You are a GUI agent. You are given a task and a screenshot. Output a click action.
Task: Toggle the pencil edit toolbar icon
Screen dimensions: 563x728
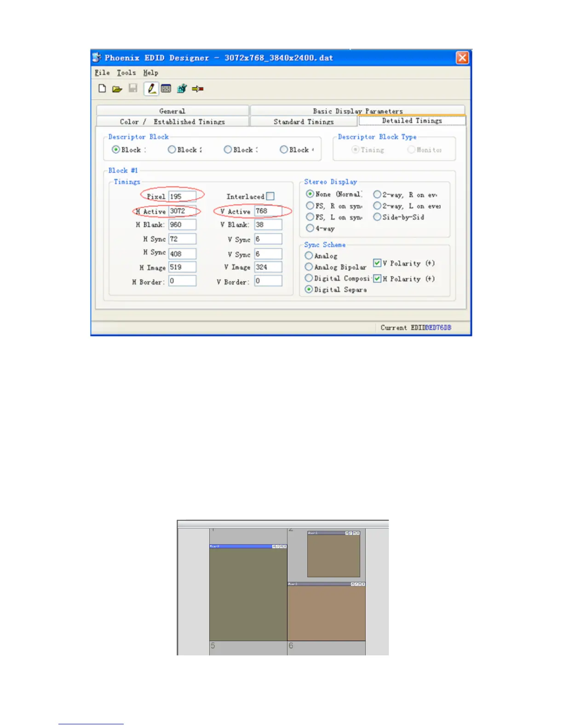pos(151,88)
